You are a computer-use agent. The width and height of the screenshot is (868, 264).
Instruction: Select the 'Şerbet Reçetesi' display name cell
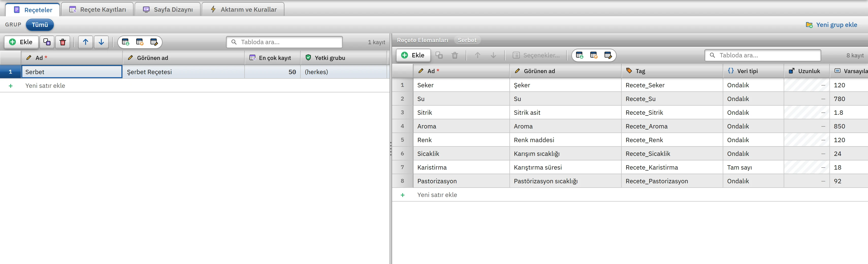pyautogui.click(x=183, y=72)
